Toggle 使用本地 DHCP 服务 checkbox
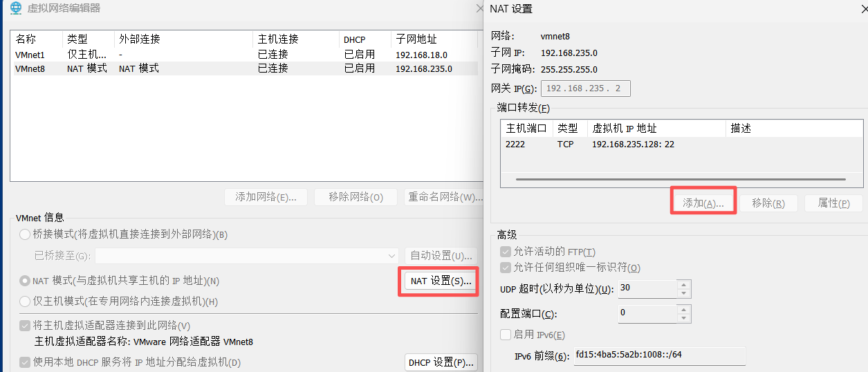Image resolution: width=868 pixels, height=372 pixels. (x=26, y=362)
